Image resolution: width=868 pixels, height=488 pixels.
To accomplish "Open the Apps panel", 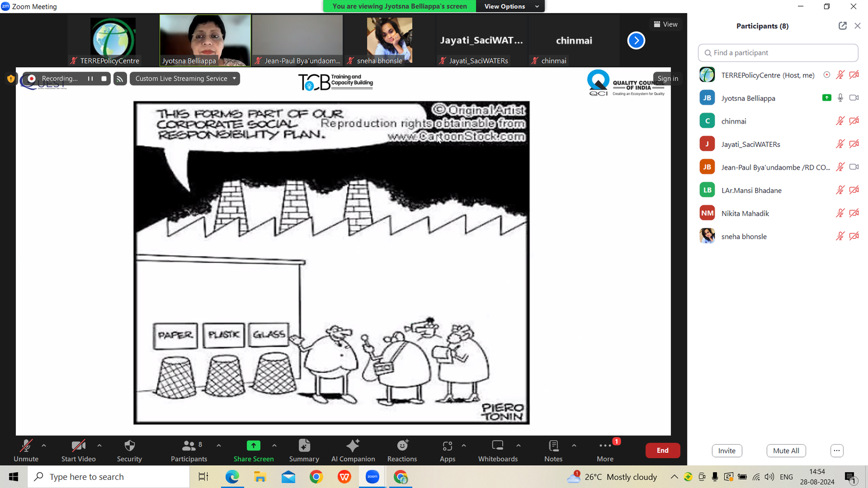I will point(447,451).
